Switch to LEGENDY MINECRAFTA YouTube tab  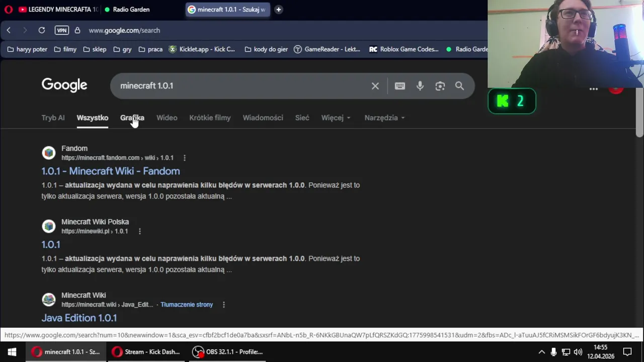(x=57, y=10)
